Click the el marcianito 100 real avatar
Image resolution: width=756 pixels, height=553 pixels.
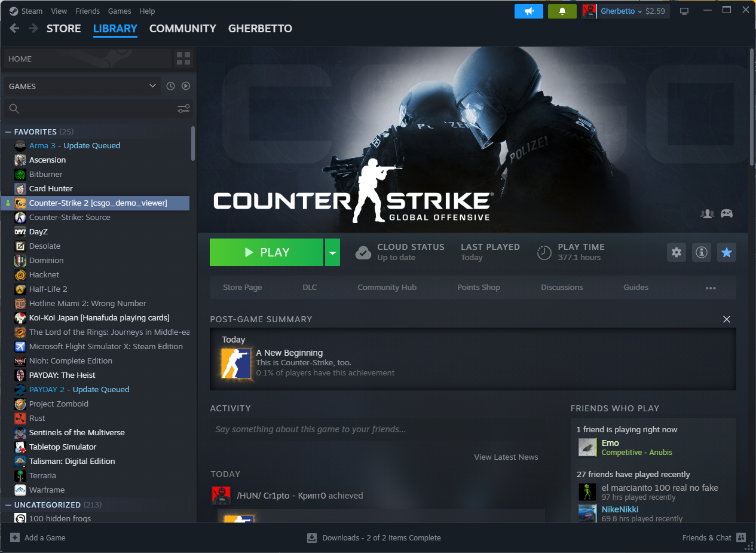(587, 492)
